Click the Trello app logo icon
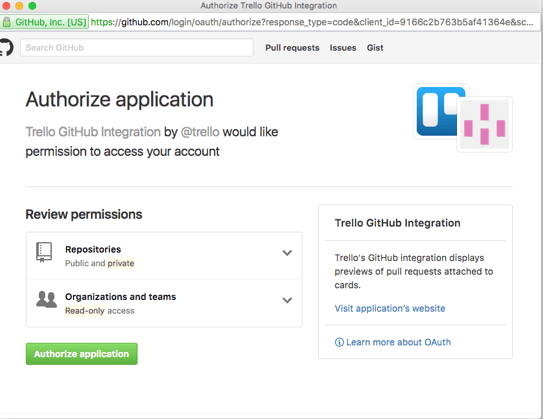 point(440,112)
